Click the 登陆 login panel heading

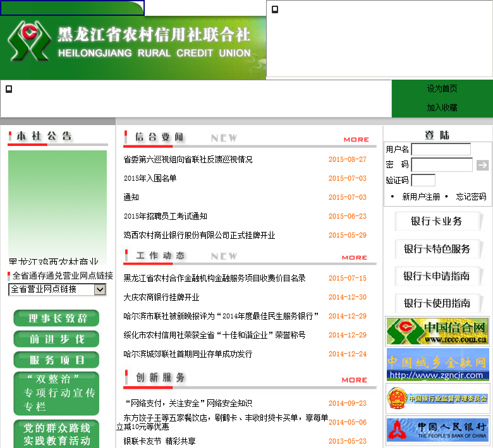click(x=437, y=135)
